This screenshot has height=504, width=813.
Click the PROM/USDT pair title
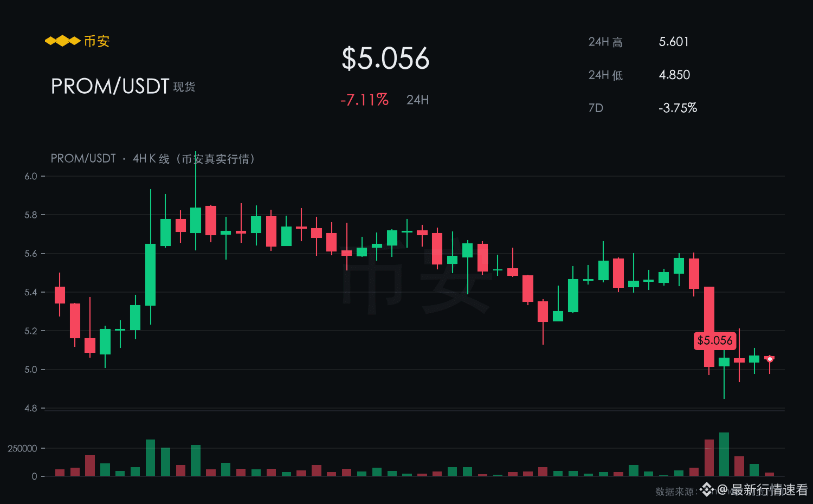(110, 86)
